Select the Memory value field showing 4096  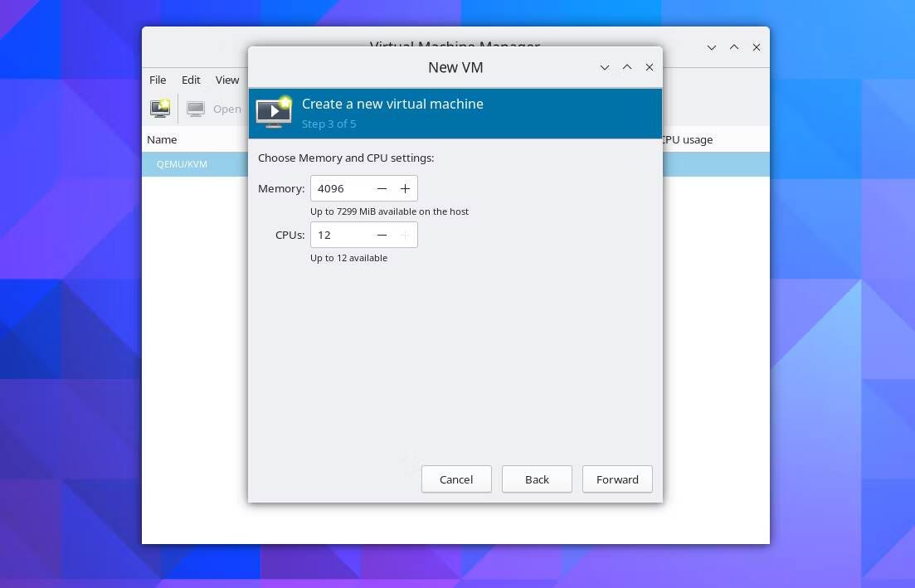tap(340, 188)
